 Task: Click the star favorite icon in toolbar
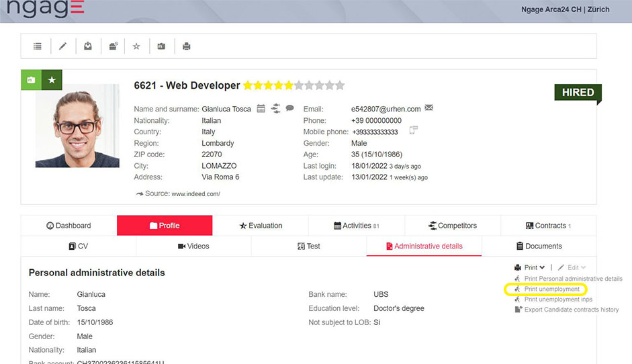click(136, 46)
